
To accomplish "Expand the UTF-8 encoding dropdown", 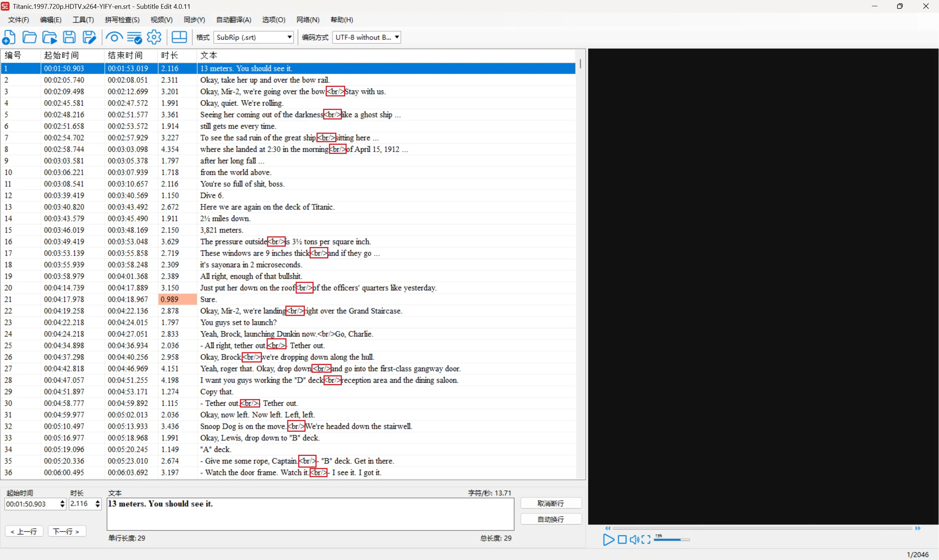I will pos(397,37).
